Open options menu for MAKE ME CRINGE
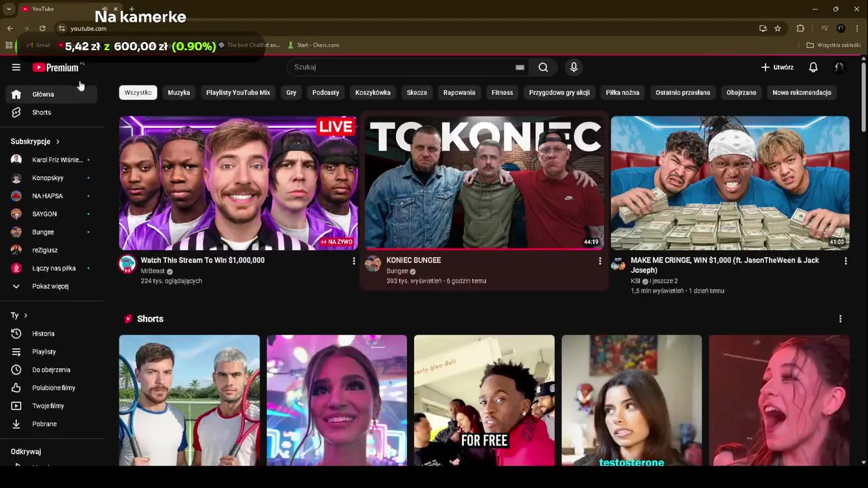 (845, 261)
